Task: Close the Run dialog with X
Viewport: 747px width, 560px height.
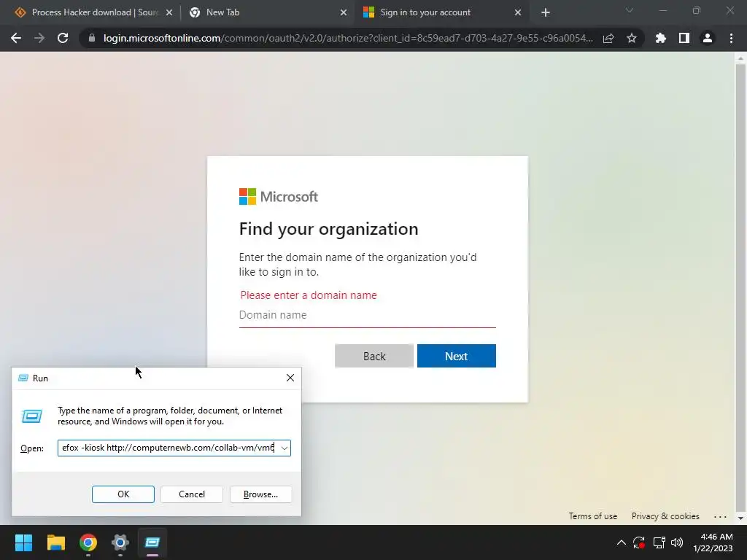Action: [x=290, y=378]
